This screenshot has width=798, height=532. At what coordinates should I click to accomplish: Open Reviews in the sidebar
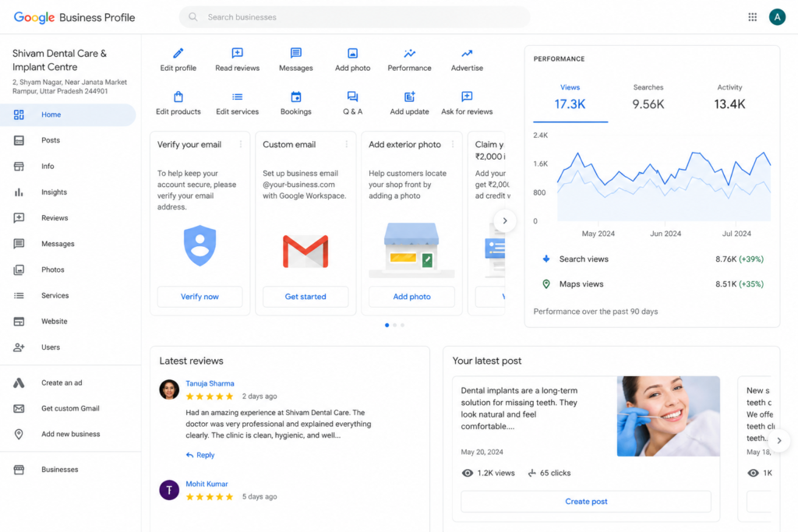pyautogui.click(x=68, y=218)
